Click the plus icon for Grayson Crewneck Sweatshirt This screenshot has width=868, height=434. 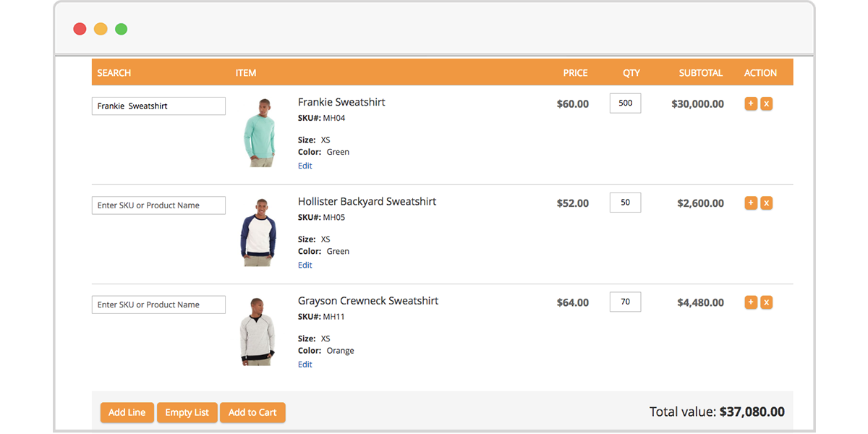751,302
